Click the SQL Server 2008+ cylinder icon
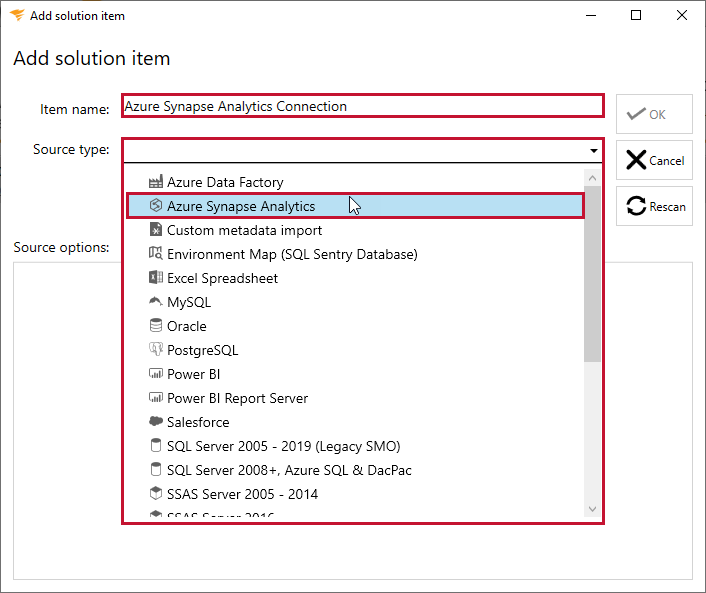This screenshot has width=706, height=593. coord(156,469)
